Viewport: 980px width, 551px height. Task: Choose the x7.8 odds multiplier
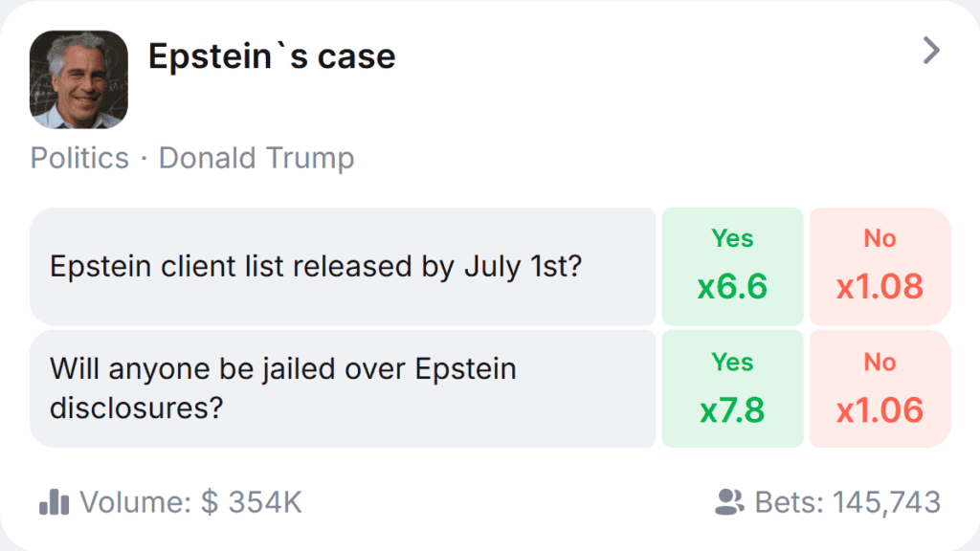(x=732, y=410)
